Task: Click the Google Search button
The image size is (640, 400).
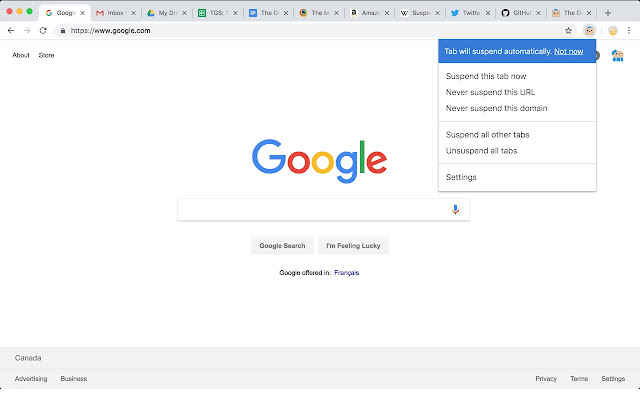Action: point(282,246)
